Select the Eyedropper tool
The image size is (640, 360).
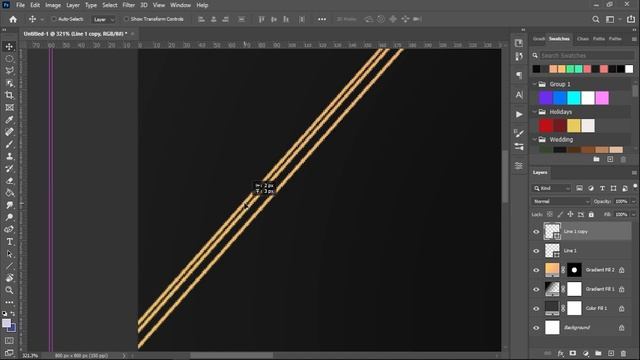(9, 120)
